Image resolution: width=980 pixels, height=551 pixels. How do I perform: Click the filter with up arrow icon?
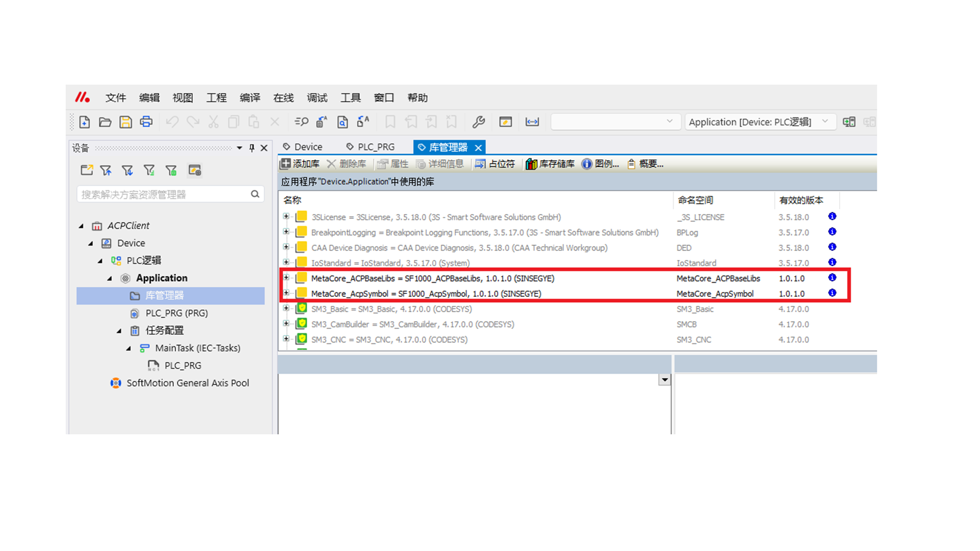coord(106,170)
